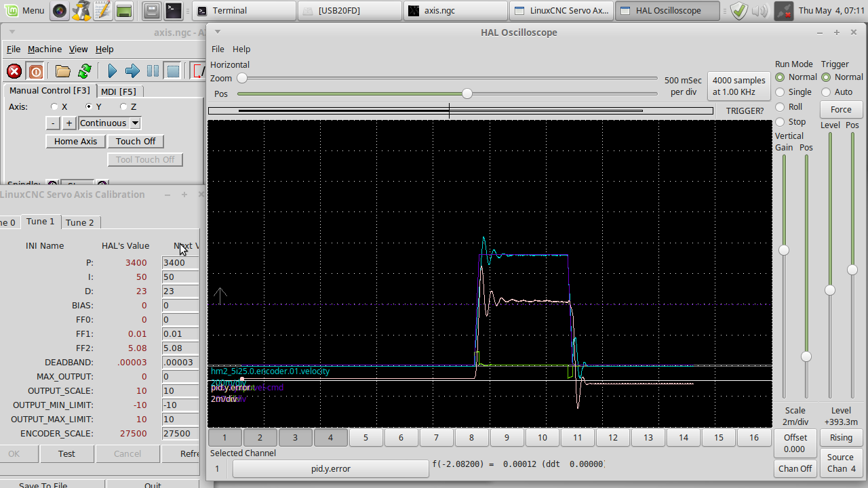
Task: Pause program execution icon in AXIS
Action: point(153,71)
